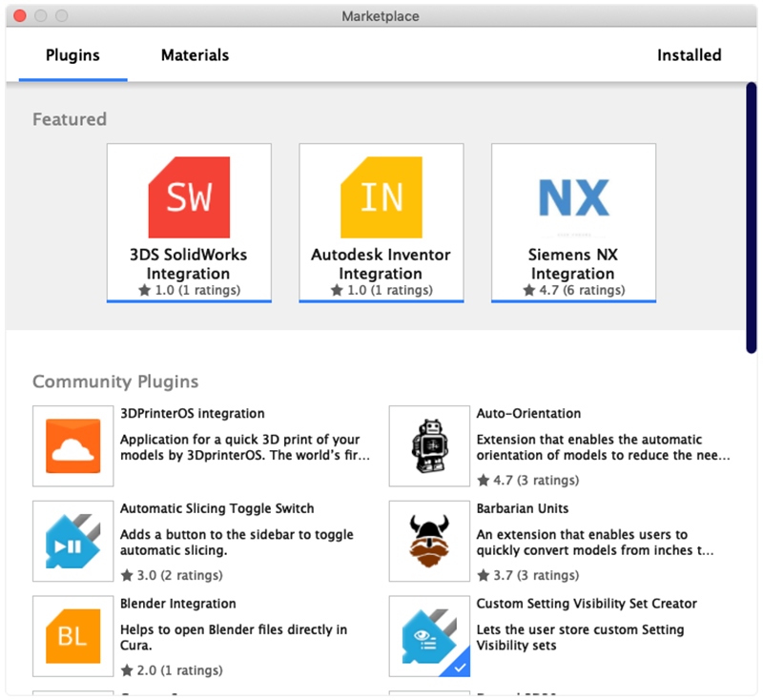
Task: Click the red SW SolidWorks icon
Action: pos(189,197)
